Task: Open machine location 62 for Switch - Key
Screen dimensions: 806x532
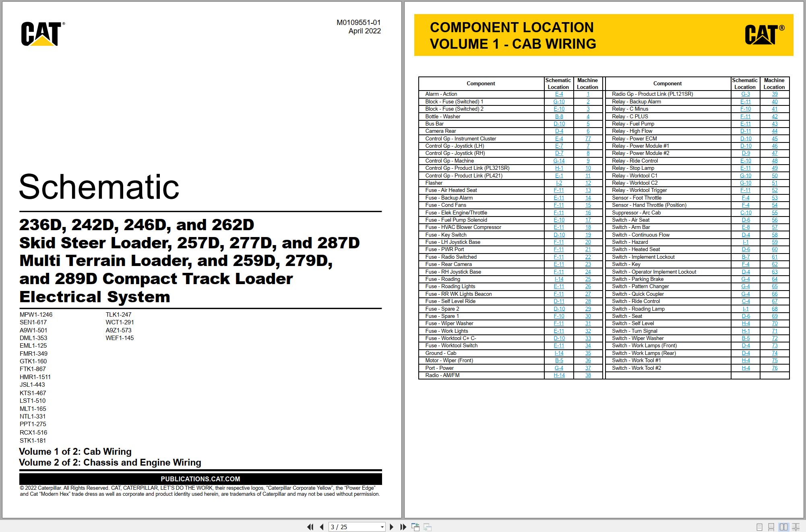Action: point(775,264)
